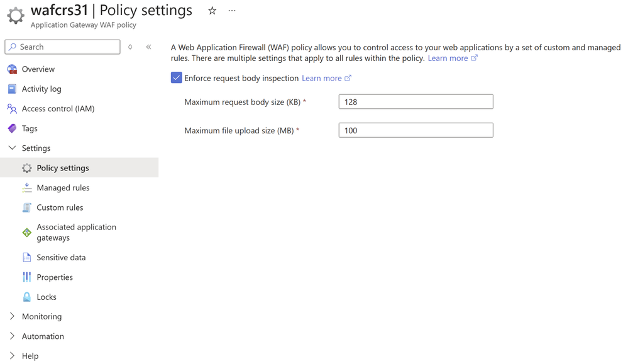Screen dimensions: 628x364
Task: Click the Maximum file upload size field
Action: click(416, 131)
